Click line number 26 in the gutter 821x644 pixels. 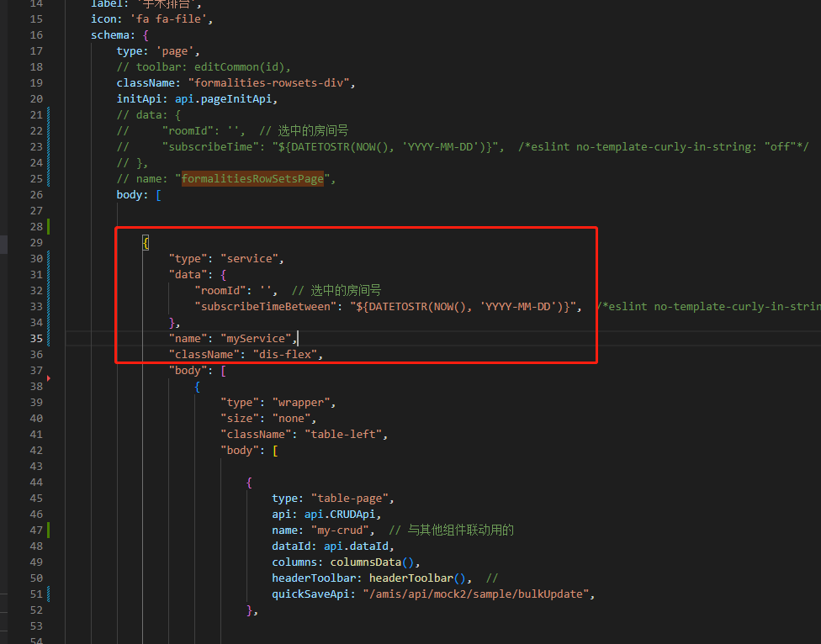click(x=36, y=194)
